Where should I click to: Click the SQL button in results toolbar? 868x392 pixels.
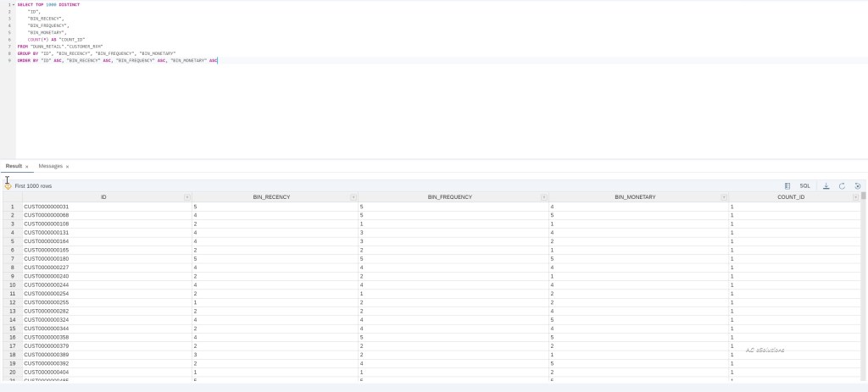[x=805, y=185]
